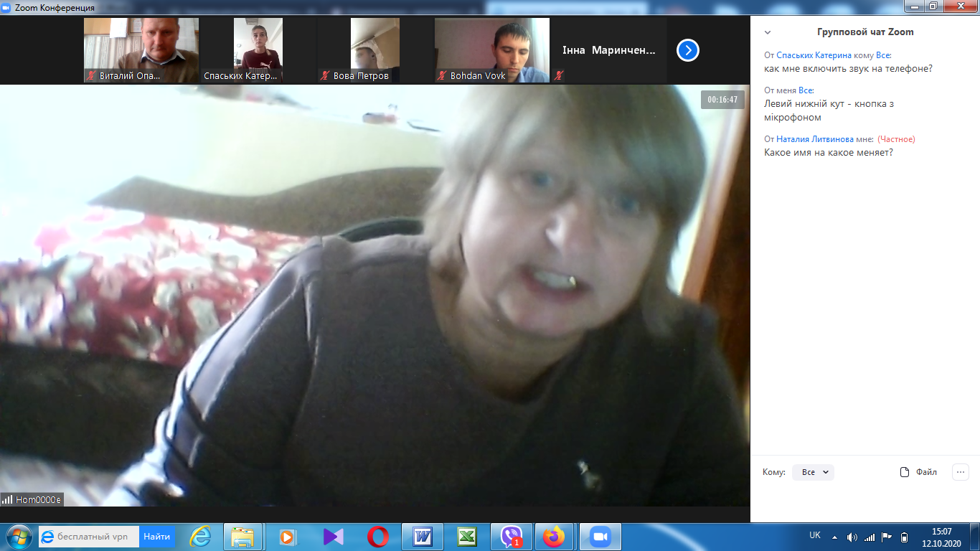Open Visual Studio from the taskbar
Image resolution: width=980 pixels, height=551 pixels.
334,537
